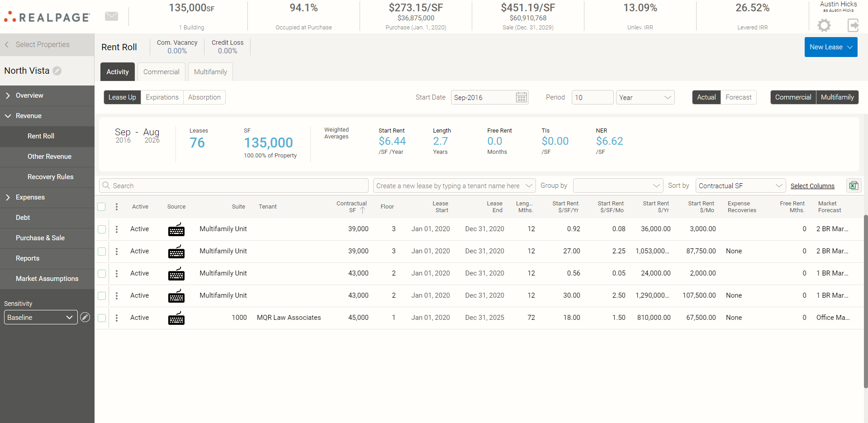Check the select-all header checkbox
Screen dimensions: 868x423
click(x=102, y=207)
